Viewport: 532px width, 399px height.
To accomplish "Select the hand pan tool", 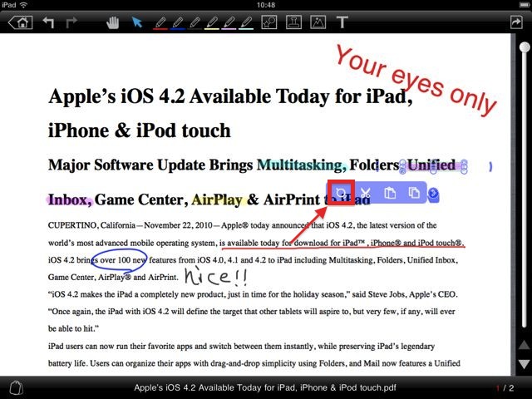I will pos(113,22).
